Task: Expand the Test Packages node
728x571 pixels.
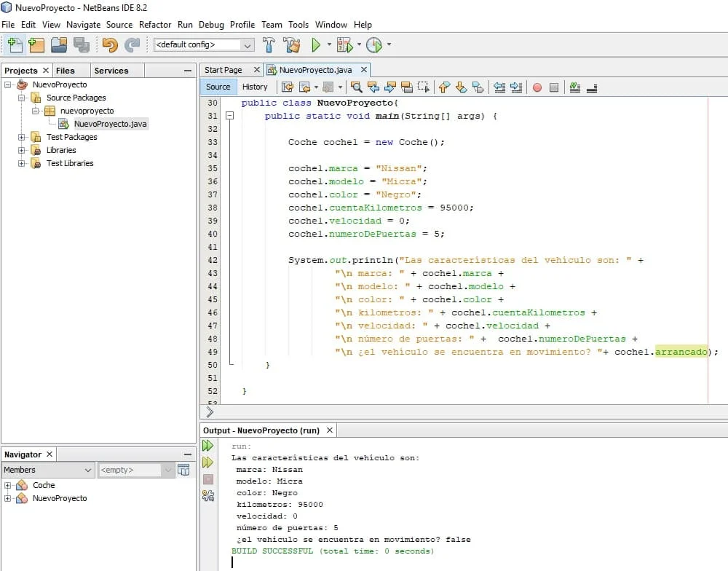Action: coord(21,137)
